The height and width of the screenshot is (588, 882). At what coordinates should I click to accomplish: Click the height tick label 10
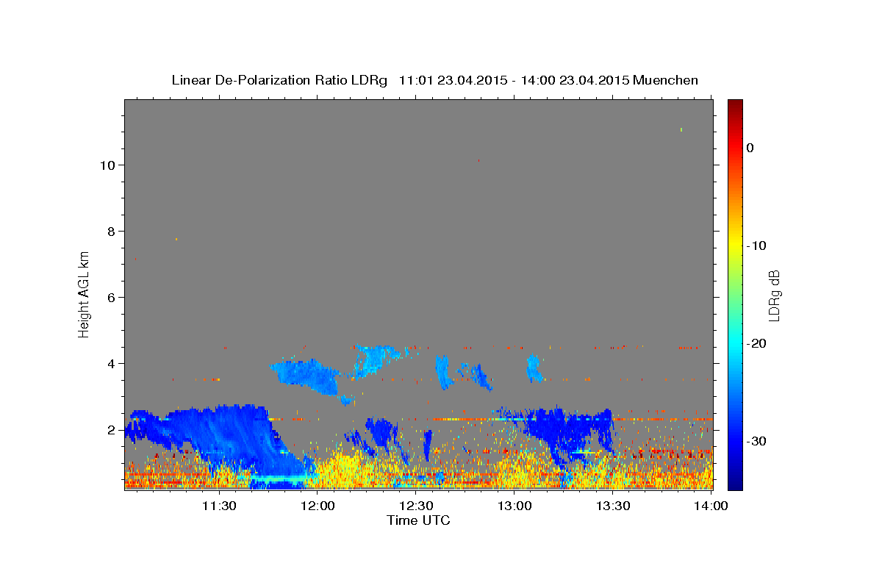coord(107,165)
